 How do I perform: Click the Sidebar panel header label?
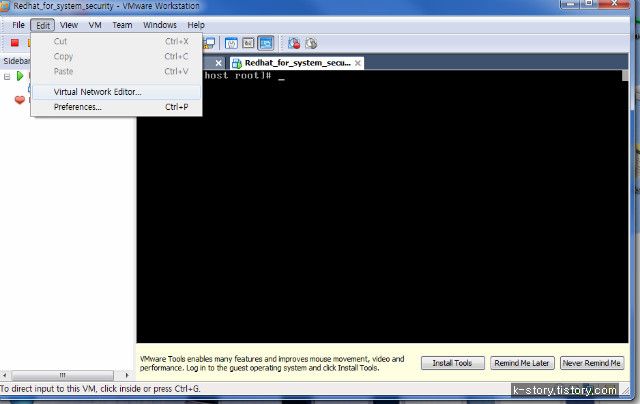(x=16, y=61)
